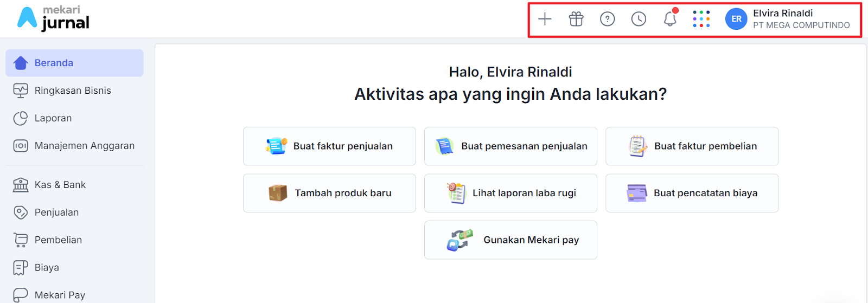Click the Mekari pay transfer icon
Image resolution: width=868 pixels, height=303 pixels.
click(460, 240)
